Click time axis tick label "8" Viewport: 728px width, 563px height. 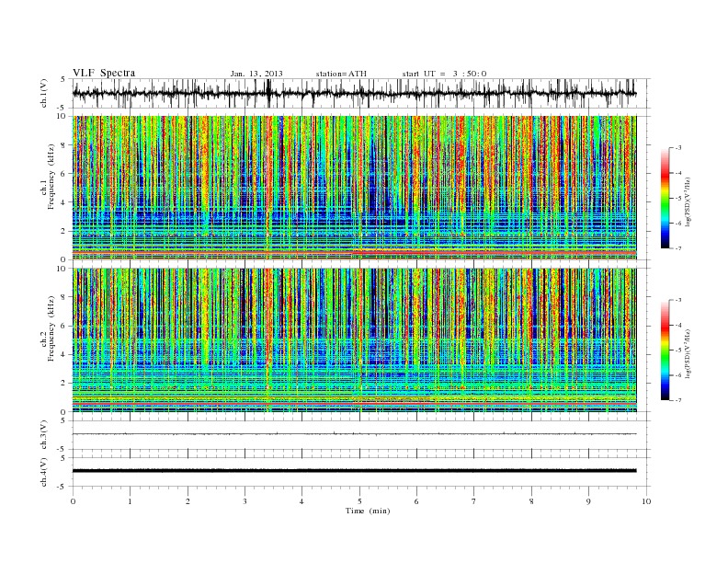531,501
